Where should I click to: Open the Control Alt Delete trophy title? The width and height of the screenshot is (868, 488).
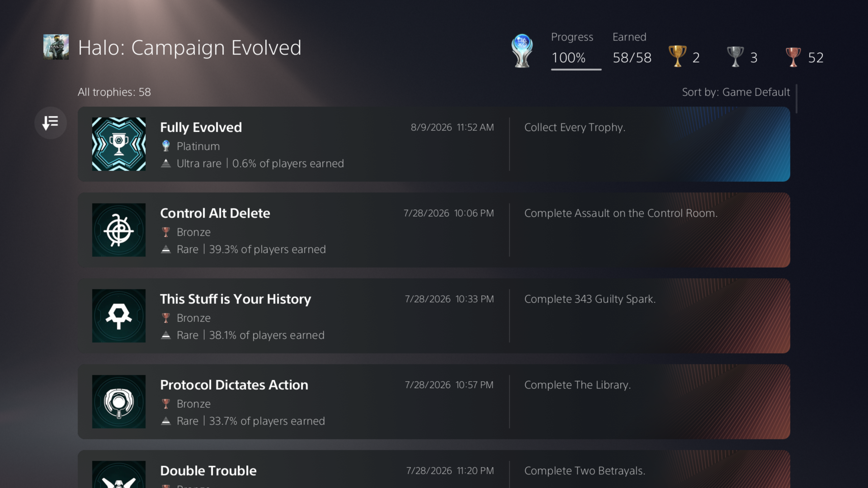tap(215, 213)
